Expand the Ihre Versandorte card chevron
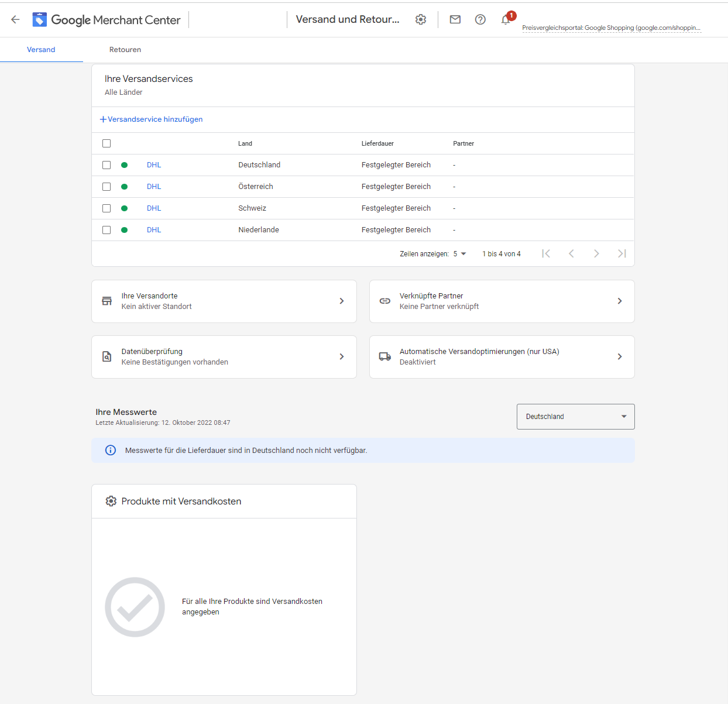 point(342,301)
